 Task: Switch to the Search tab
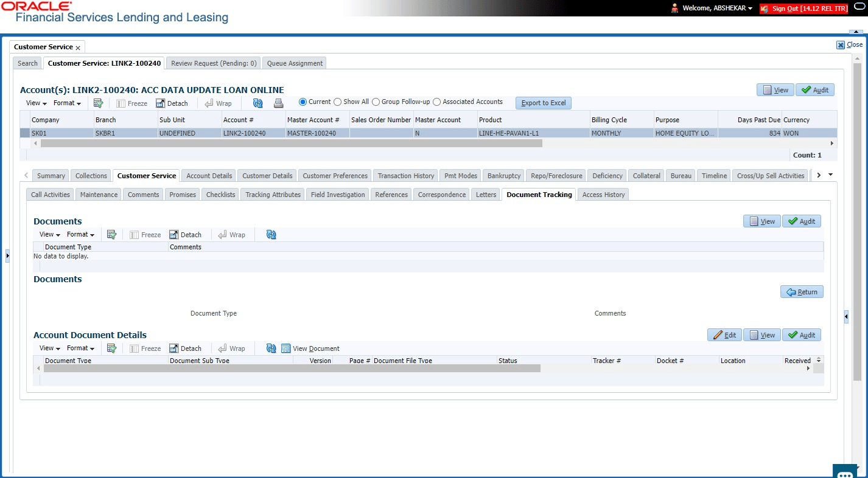[x=27, y=63]
